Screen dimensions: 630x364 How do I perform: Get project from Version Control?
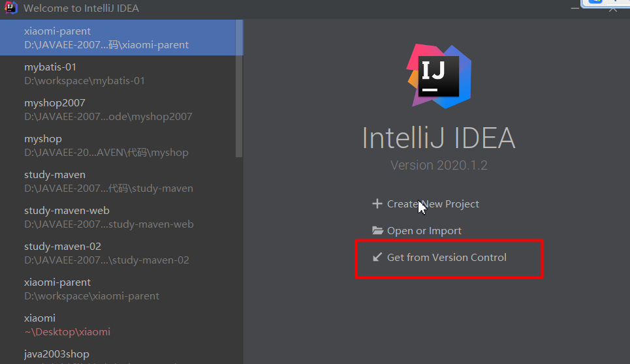(x=447, y=258)
